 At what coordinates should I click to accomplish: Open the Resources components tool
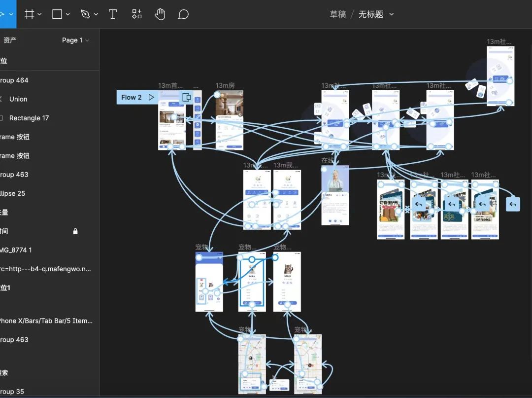(137, 14)
